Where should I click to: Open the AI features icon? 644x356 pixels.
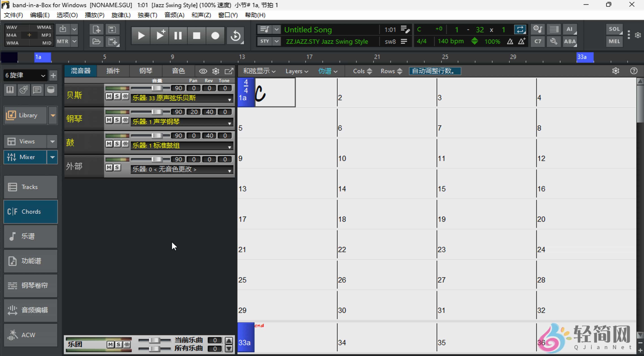(x=570, y=29)
